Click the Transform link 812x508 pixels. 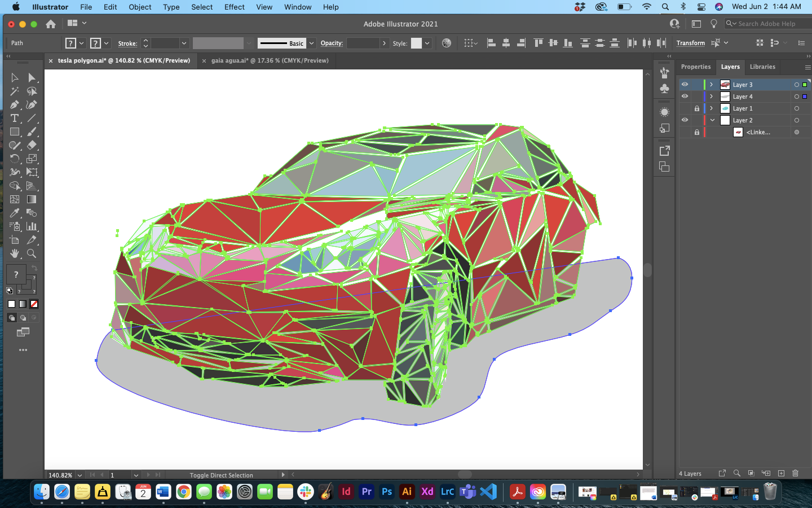click(x=691, y=43)
